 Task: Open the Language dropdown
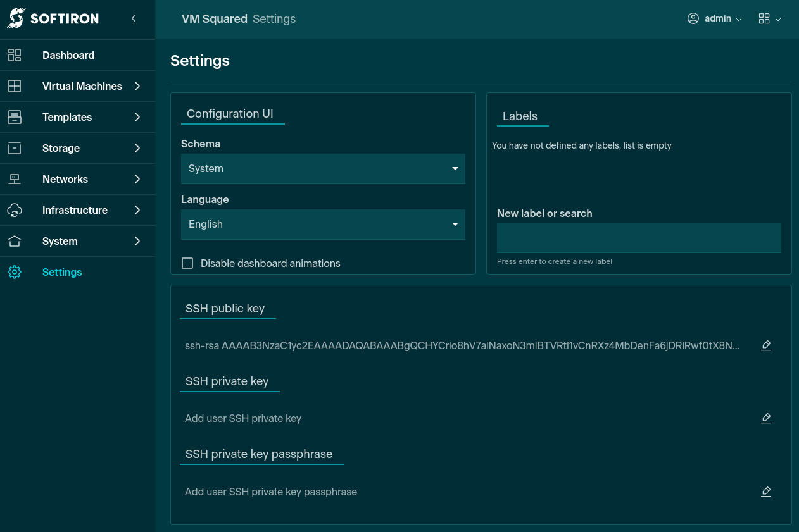323,225
